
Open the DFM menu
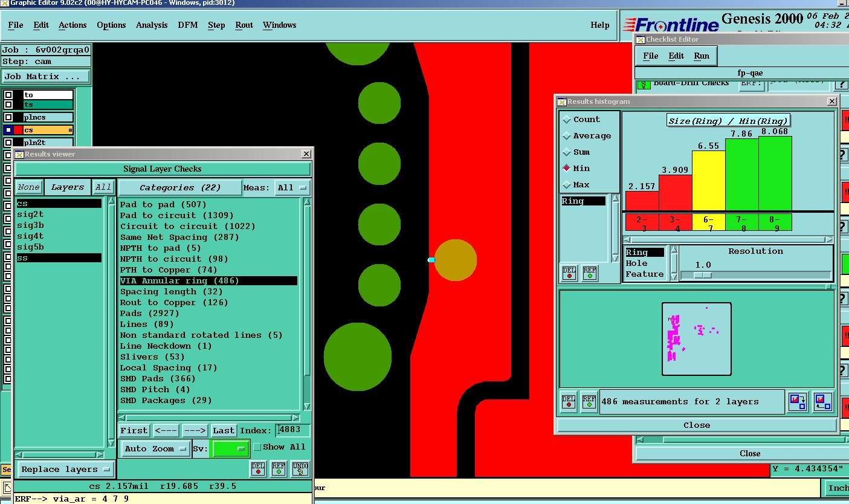click(187, 25)
